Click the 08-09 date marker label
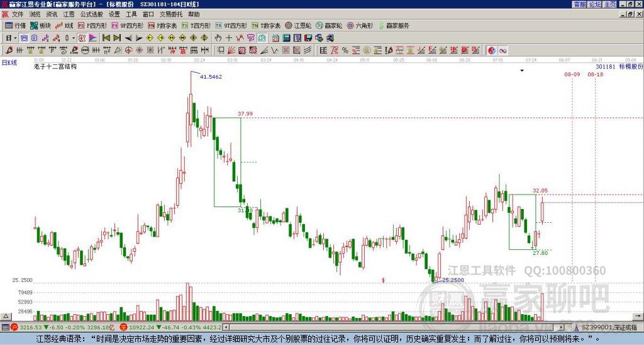Screen dimensions: 644x345 [572, 74]
